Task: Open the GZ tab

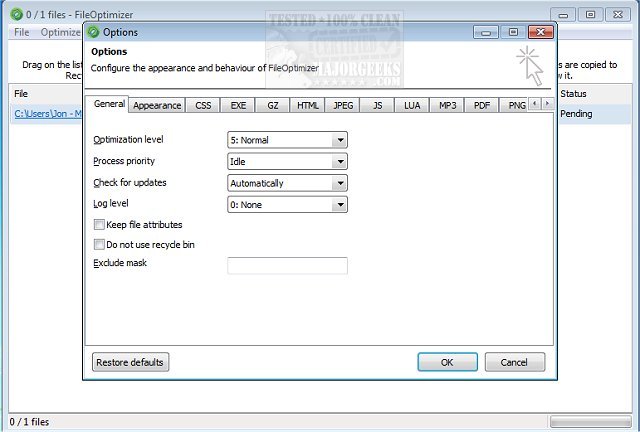Action: tap(273, 105)
